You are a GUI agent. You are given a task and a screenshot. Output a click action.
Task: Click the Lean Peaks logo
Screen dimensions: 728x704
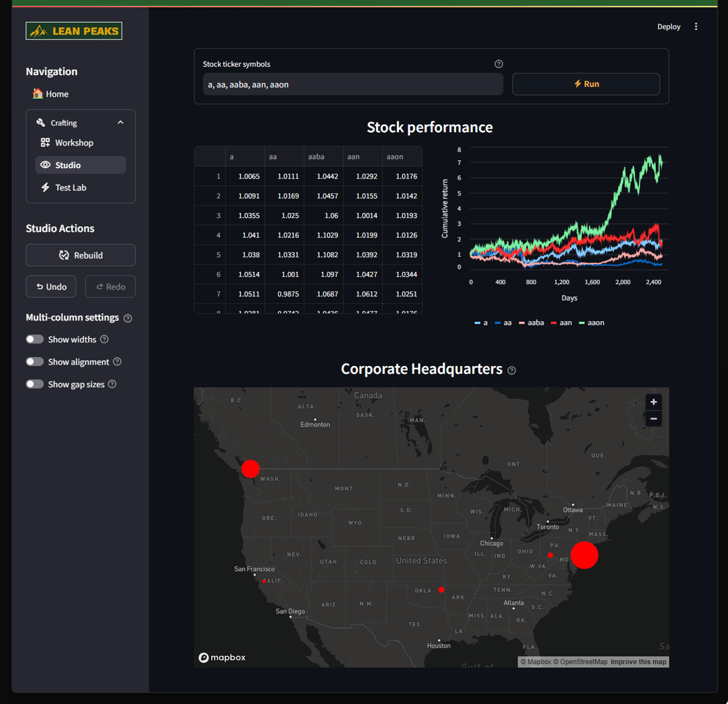click(73, 31)
